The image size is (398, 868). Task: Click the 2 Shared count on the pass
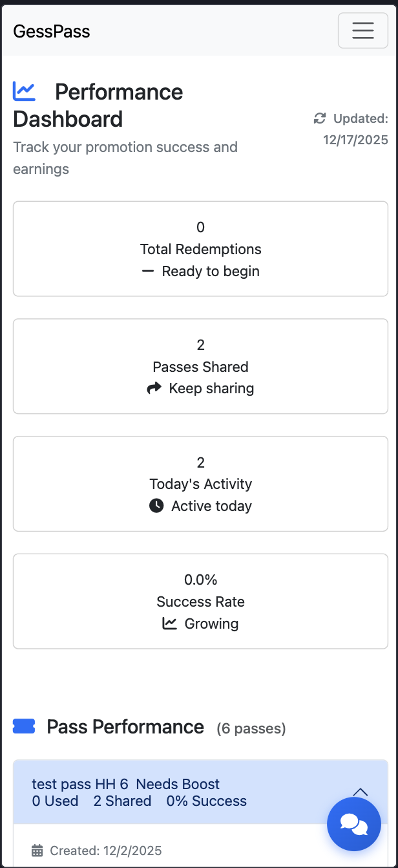pos(121,801)
